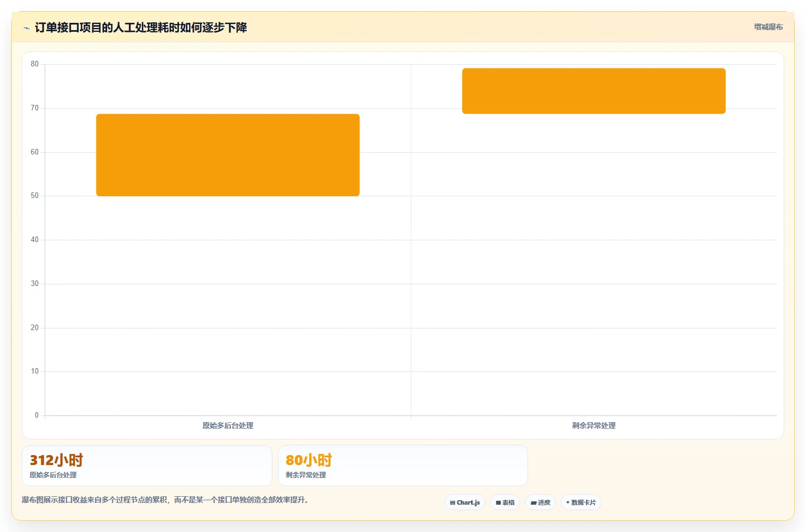The height and width of the screenshot is (532, 806).
Task: Select the 312小时 stat card
Action: (x=147, y=466)
